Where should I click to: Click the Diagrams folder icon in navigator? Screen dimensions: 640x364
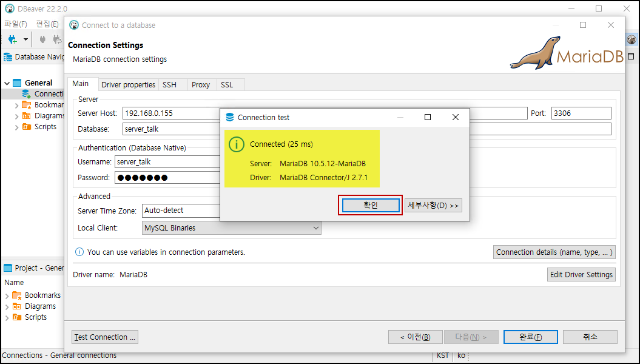[27, 116]
